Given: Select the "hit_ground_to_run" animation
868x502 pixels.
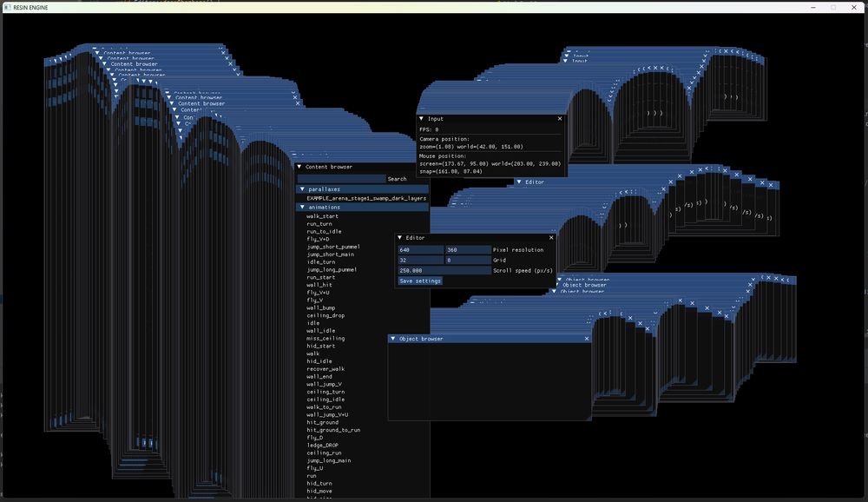Looking at the screenshot, I should pyautogui.click(x=333, y=430).
